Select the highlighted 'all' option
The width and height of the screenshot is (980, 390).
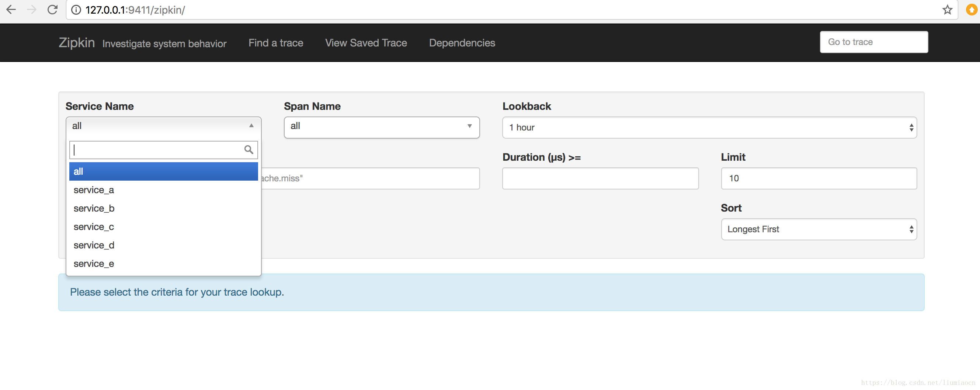(x=164, y=171)
